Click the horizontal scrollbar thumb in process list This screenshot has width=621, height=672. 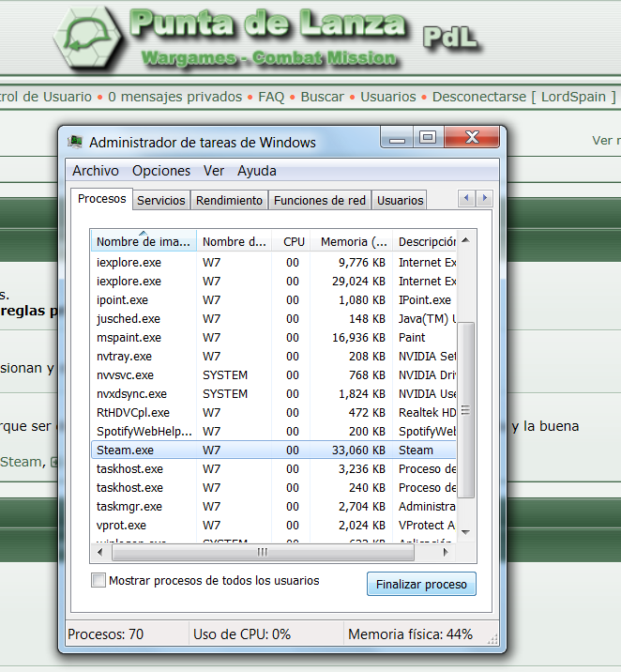point(263,552)
